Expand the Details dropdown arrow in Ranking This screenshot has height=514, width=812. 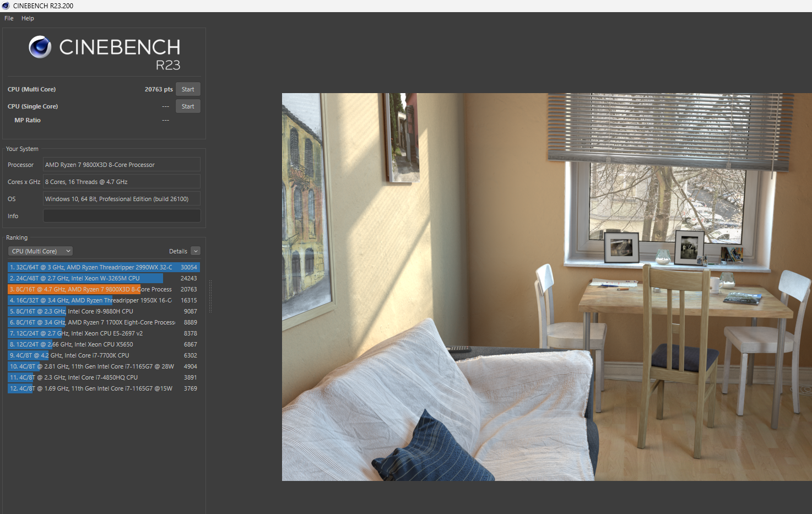[x=196, y=251]
